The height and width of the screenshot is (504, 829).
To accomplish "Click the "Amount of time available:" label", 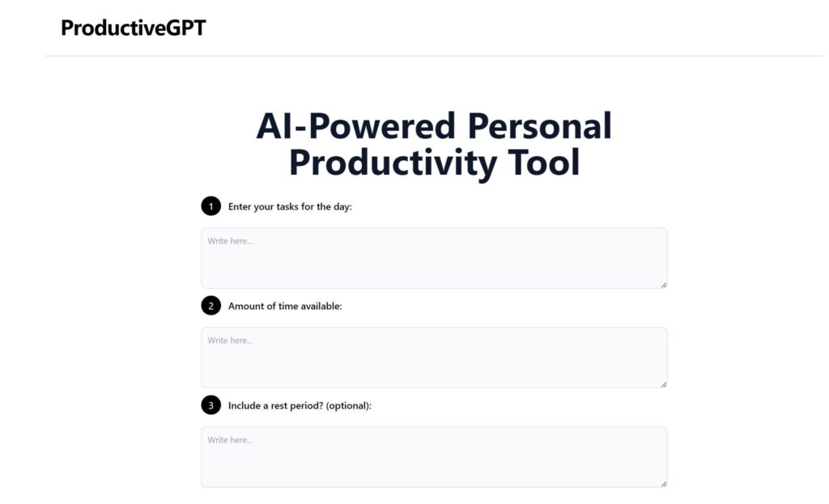I will (285, 306).
